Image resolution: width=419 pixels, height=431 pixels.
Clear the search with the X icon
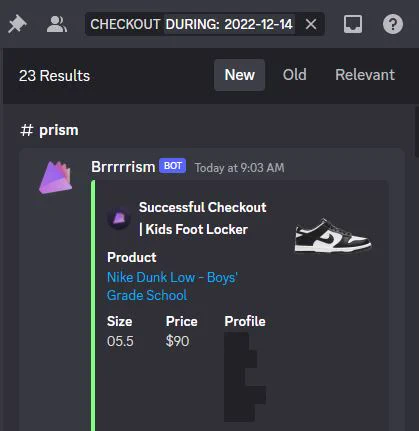pyautogui.click(x=311, y=24)
